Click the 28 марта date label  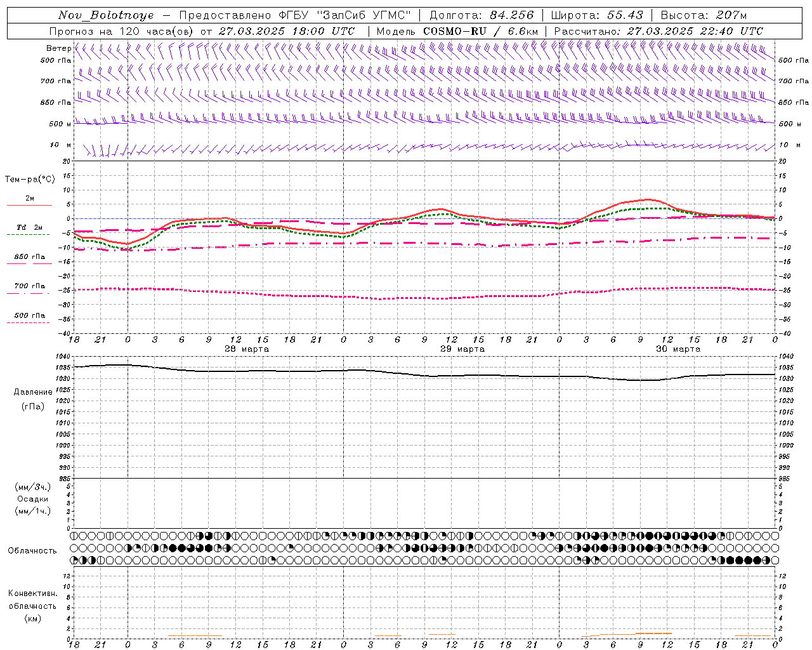click(247, 349)
